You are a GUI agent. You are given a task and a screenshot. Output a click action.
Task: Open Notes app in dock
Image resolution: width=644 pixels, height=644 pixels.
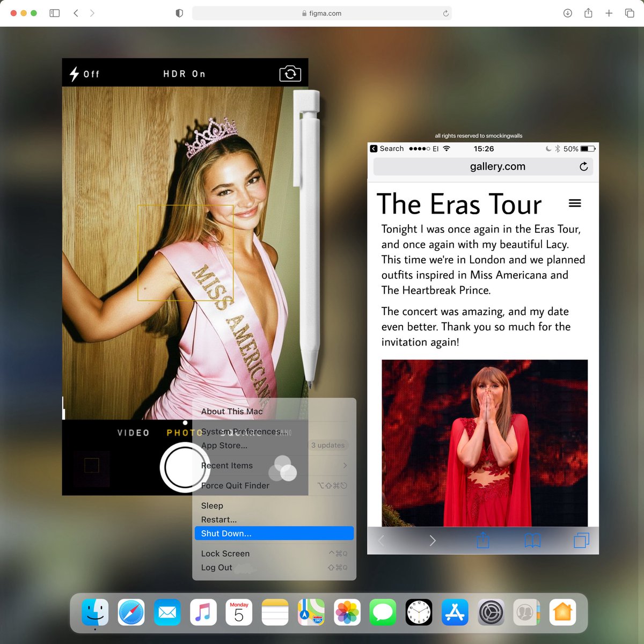pyautogui.click(x=275, y=612)
